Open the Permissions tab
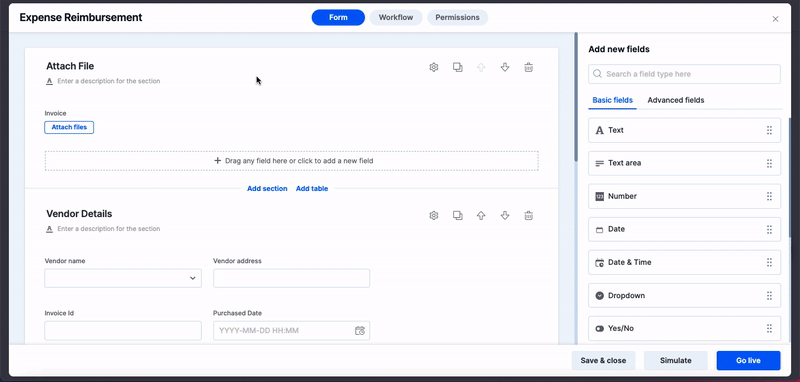This screenshot has height=382, width=800. pos(458,17)
